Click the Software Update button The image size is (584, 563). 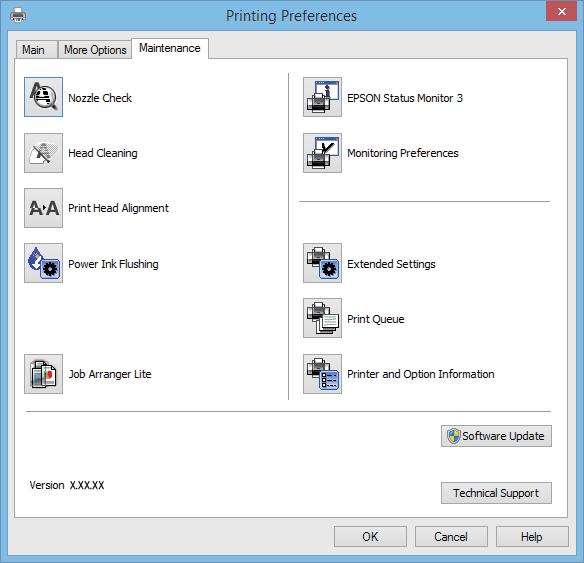point(496,436)
